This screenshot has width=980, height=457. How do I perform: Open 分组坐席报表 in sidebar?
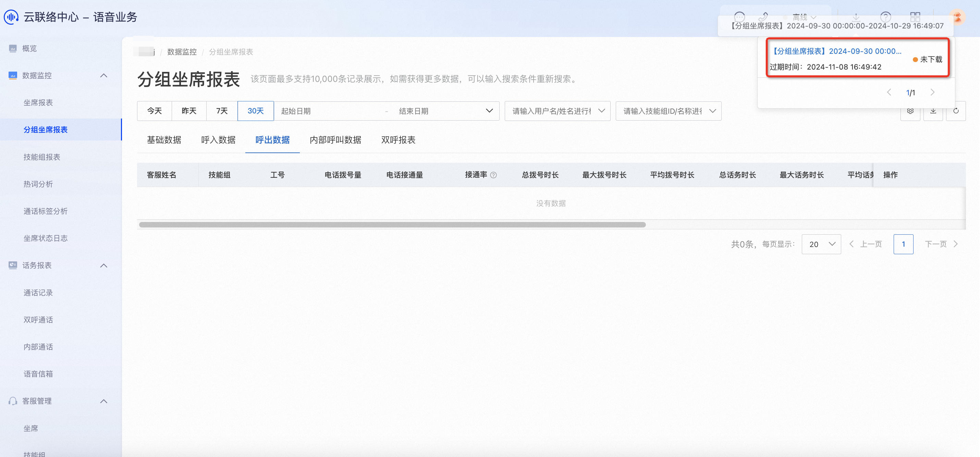coord(46,129)
